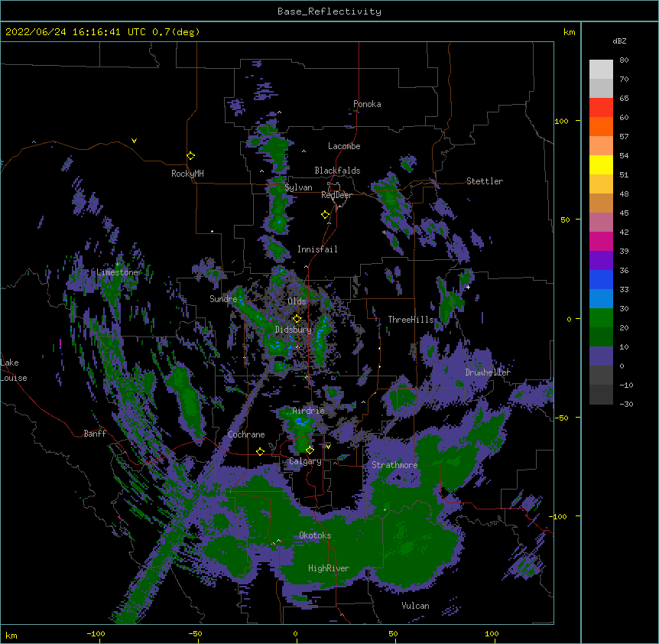Click the yellow diamond marker above Calgary label
The image size is (659, 644).
310,450
